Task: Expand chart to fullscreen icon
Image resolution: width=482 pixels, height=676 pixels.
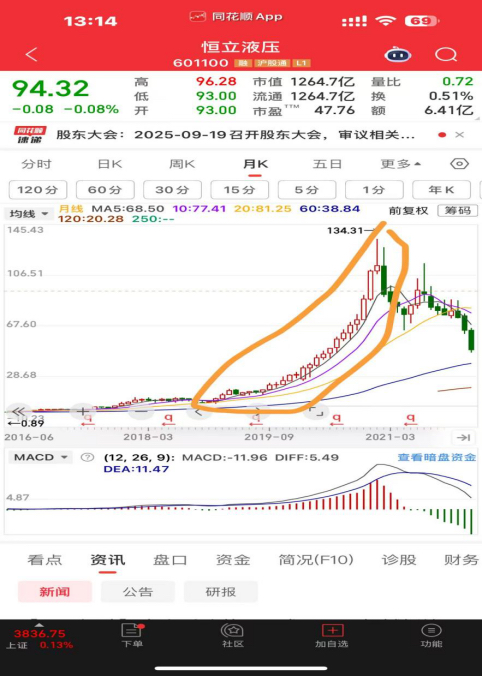Action: pos(316,412)
